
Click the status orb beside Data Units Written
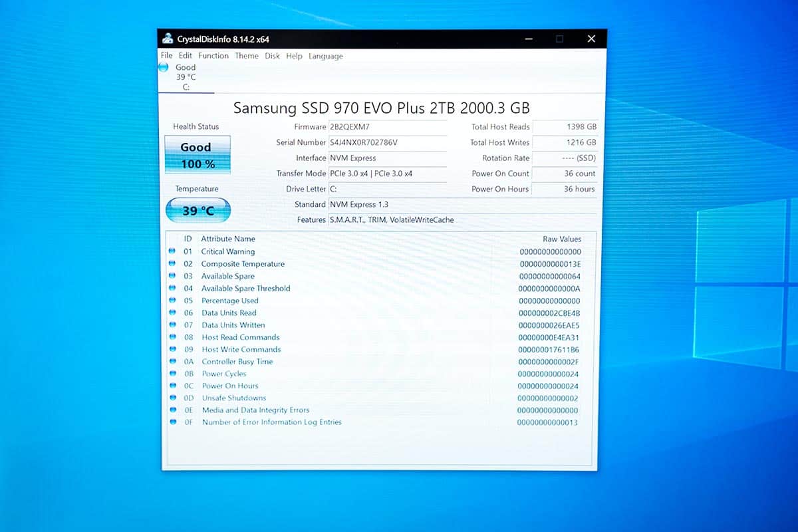172,325
